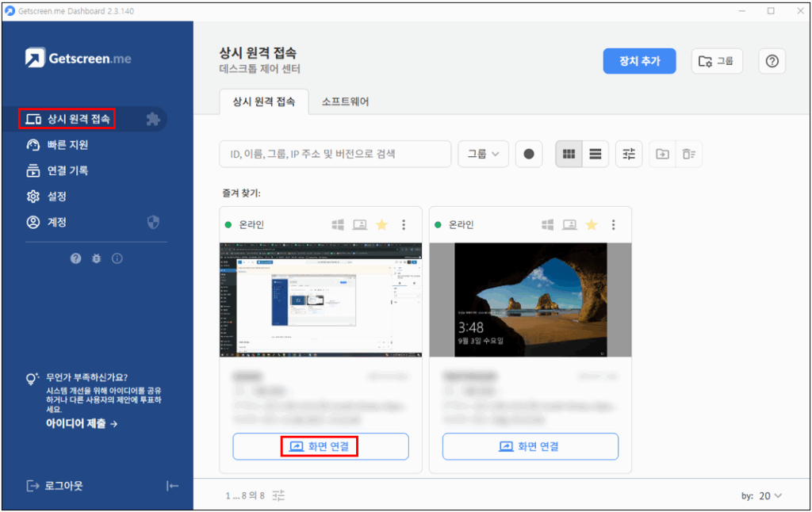This screenshot has height=512, width=812.
Task: Click the bug report icon in sidebar
Action: tap(97, 258)
